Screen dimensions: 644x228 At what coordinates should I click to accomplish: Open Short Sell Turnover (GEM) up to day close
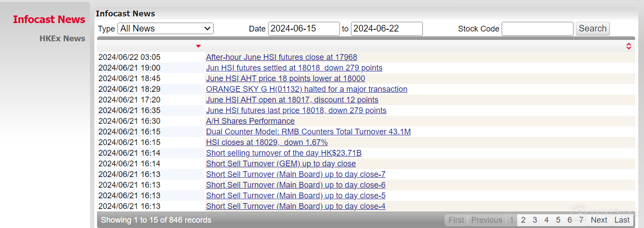pos(281,164)
